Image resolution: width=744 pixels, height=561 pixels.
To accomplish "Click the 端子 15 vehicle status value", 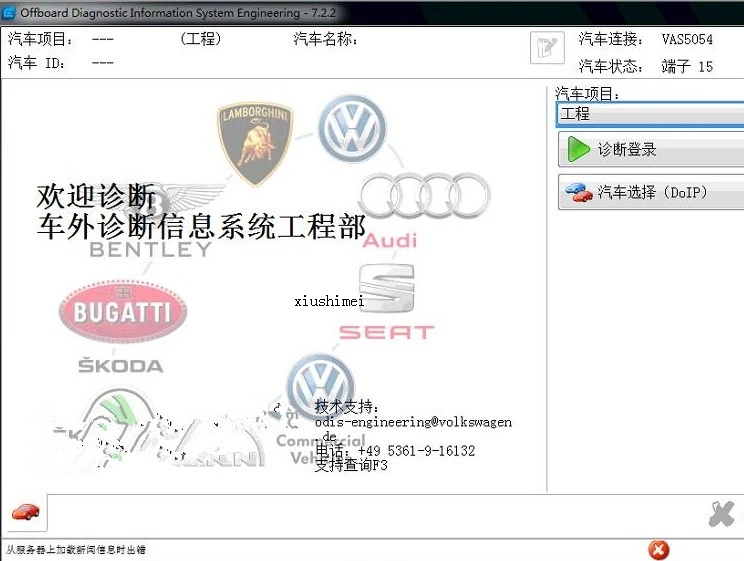I will [x=687, y=66].
